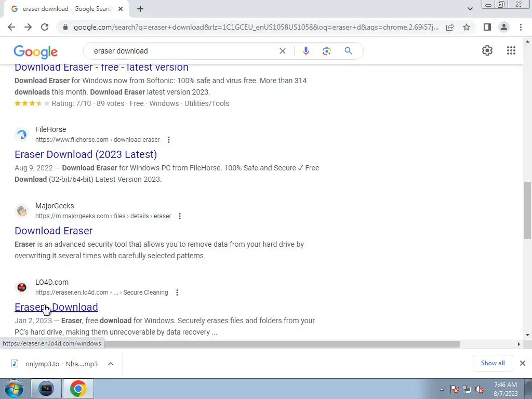The height and width of the screenshot is (399, 532).
Task: Open Eraser Download (2023 Latest) link
Action: 86,154
